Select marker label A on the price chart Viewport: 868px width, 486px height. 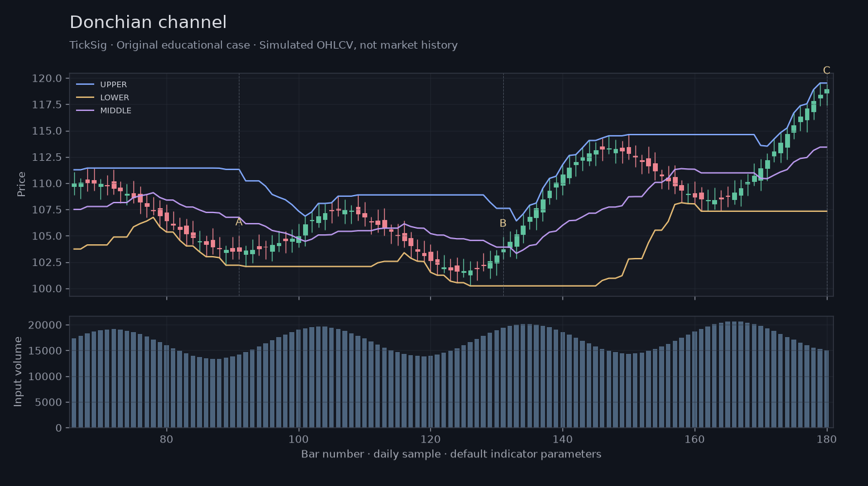coord(239,222)
